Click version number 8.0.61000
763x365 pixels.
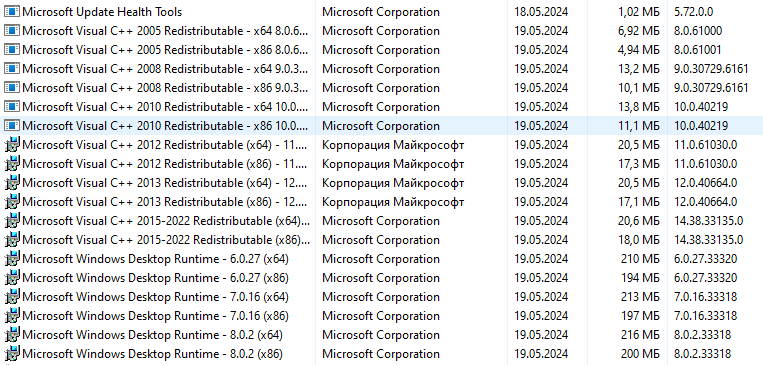[x=698, y=31]
